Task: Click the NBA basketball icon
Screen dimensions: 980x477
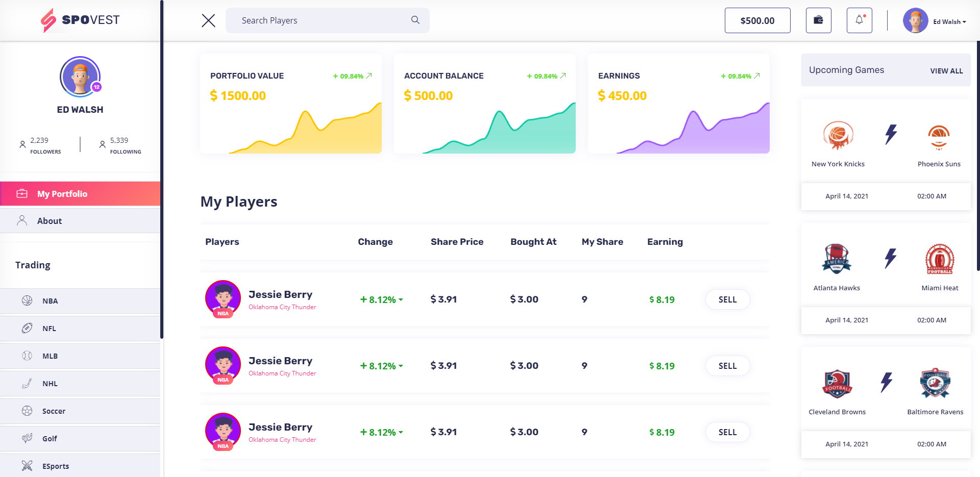Action: [x=27, y=300]
